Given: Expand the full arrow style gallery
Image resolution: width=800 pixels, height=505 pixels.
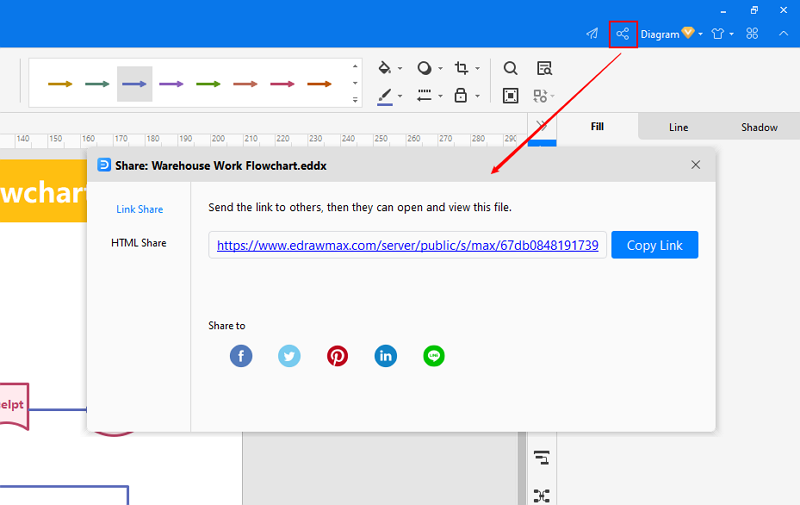Looking at the screenshot, I should 355,100.
